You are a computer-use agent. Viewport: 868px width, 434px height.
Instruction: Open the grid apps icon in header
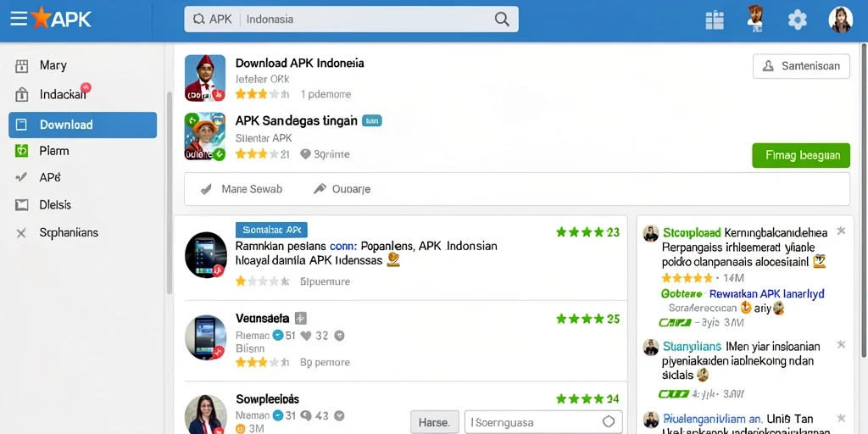tap(715, 20)
